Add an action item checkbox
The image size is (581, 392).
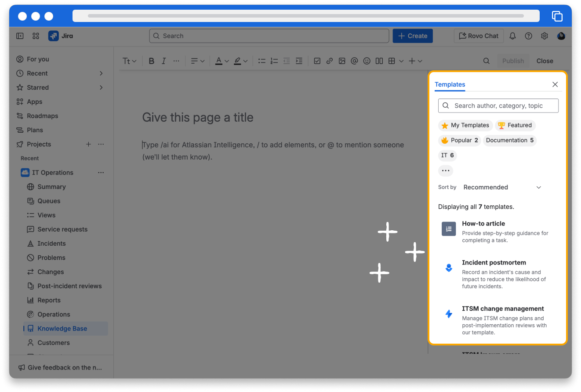(x=317, y=61)
